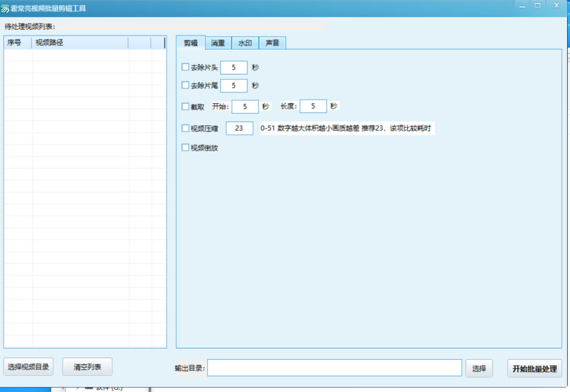
Task: Open the 消重 tab
Action: 218,43
